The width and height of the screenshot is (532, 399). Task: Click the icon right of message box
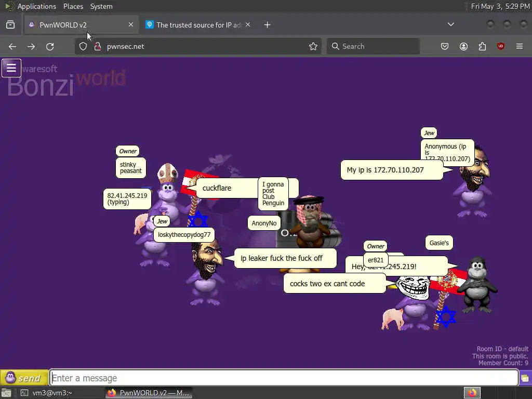point(525,378)
